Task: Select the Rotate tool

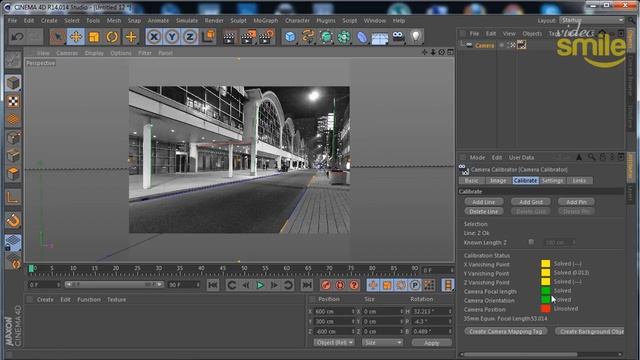Action: click(x=112, y=37)
